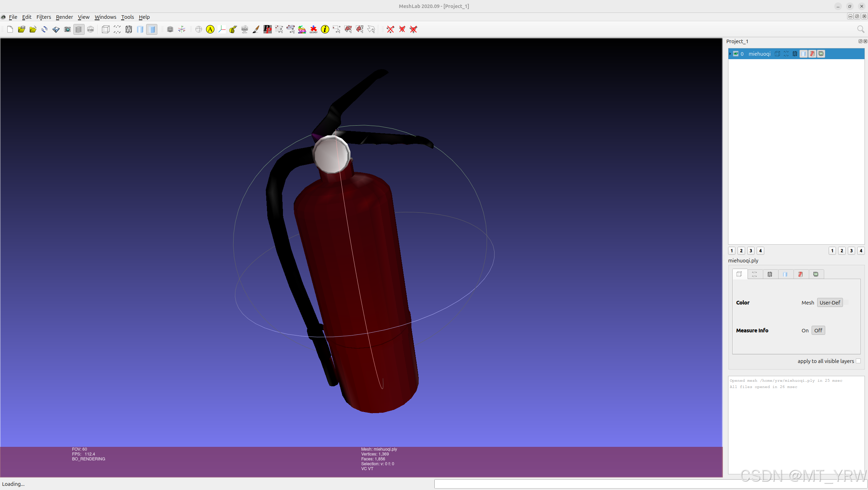Toggle bounding box in main toolbar
The image size is (868, 490).
point(106,30)
